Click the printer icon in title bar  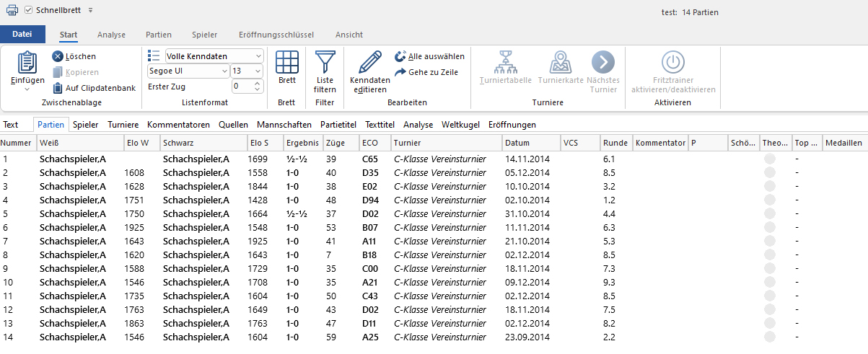[x=12, y=10]
